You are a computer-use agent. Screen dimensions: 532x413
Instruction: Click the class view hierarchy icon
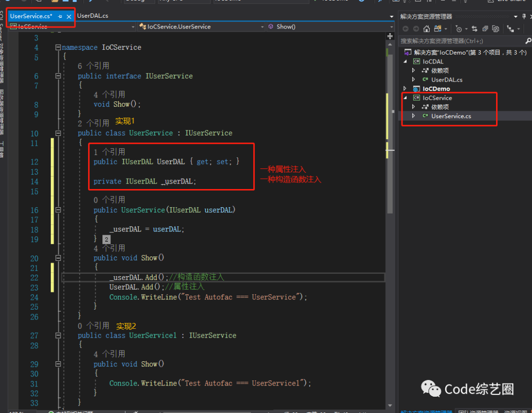tap(511, 29)
